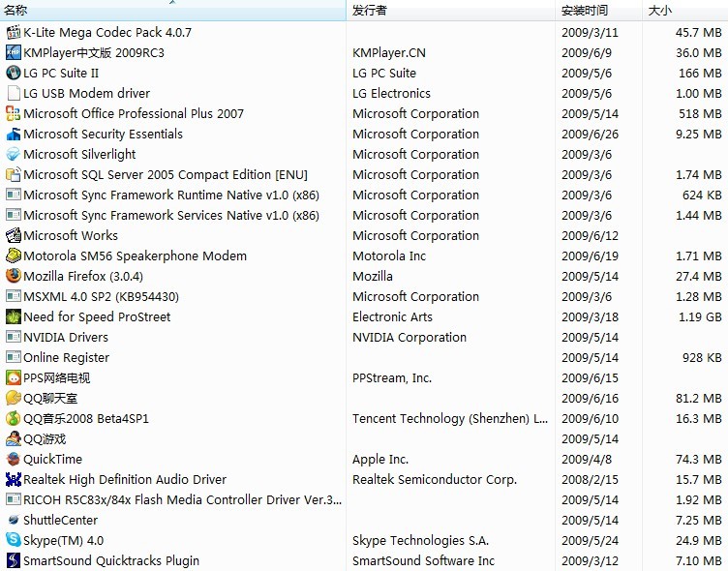Sort by the 发行者 column header

[451, 11]
